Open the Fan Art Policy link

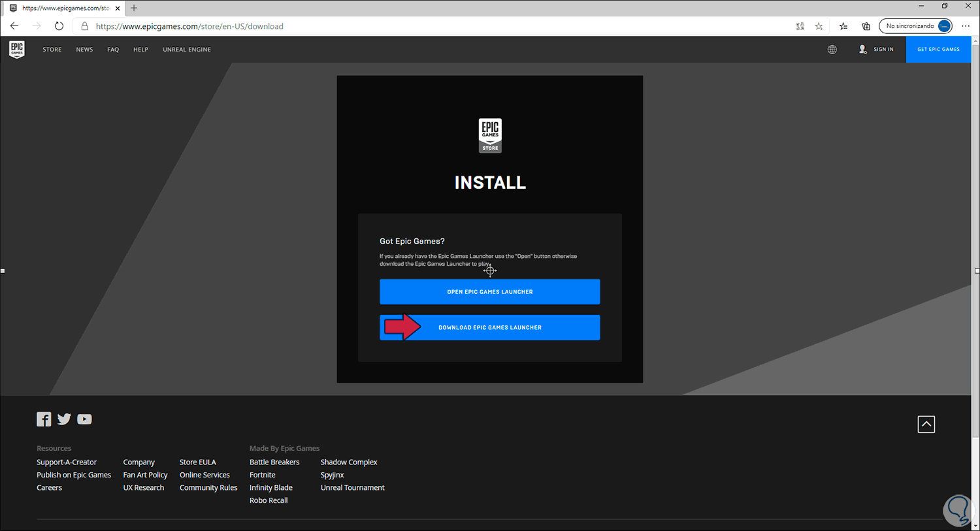pos(145,475)
